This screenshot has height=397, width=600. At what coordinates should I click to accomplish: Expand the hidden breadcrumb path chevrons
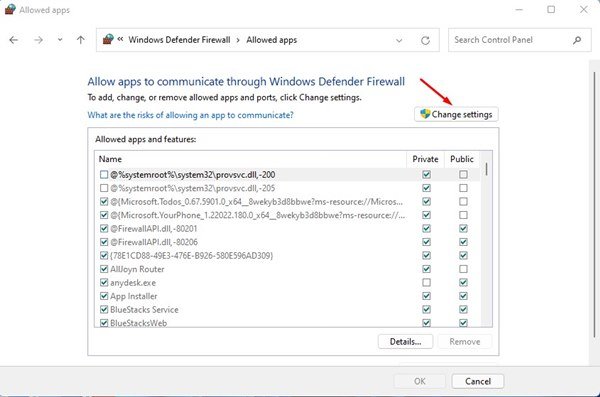120,39
